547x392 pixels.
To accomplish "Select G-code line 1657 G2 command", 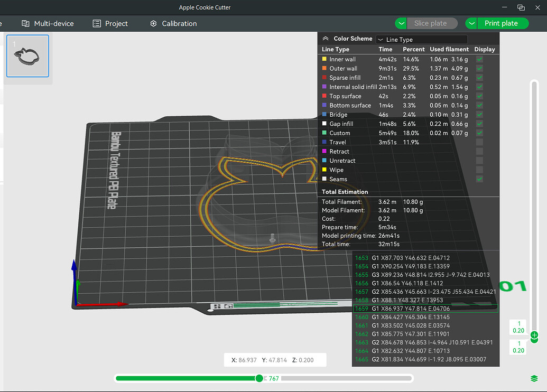I will (x=425, y=292).
